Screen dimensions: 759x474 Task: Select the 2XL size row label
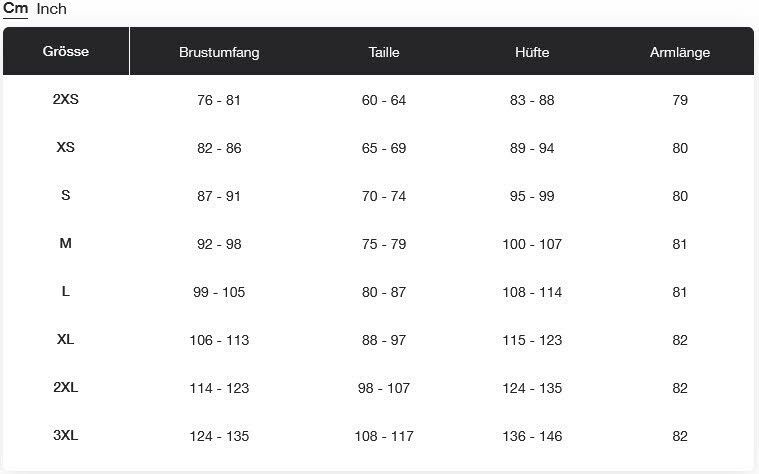pyautogui.click(x=66, y=387)
